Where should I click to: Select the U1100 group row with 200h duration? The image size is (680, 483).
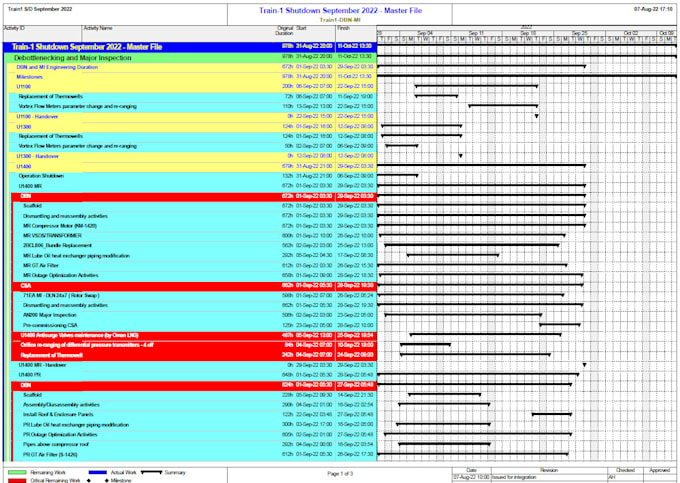192,87
